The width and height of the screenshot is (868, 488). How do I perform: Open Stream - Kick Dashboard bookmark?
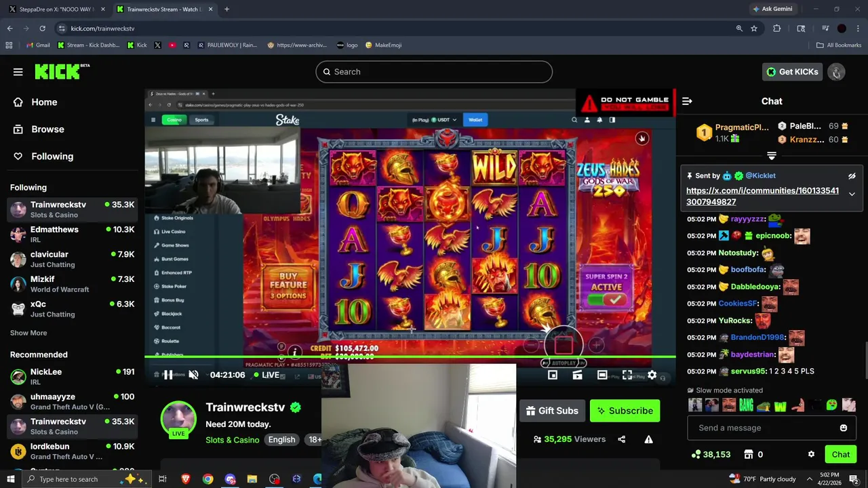(88, 45)
